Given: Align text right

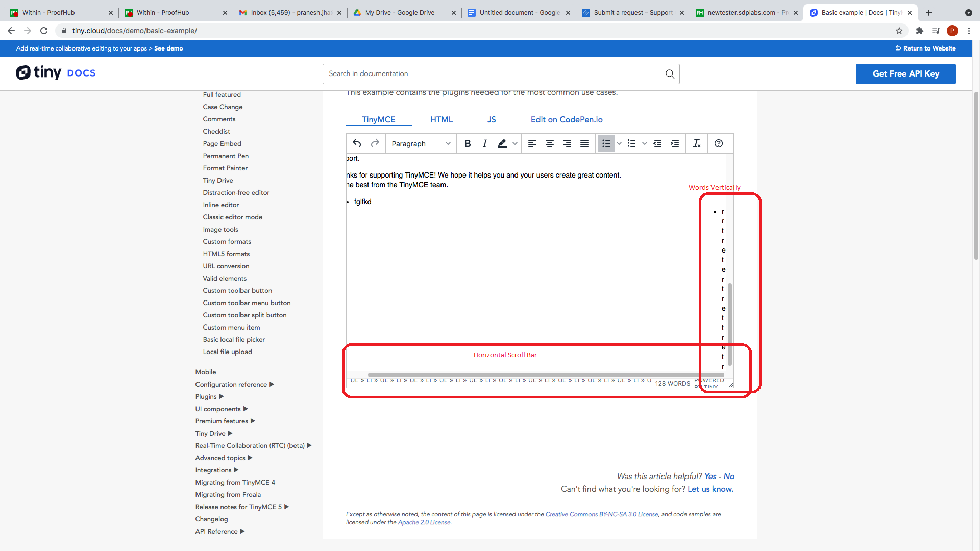Looking at the screenshot, I should (x=567, y=143).
